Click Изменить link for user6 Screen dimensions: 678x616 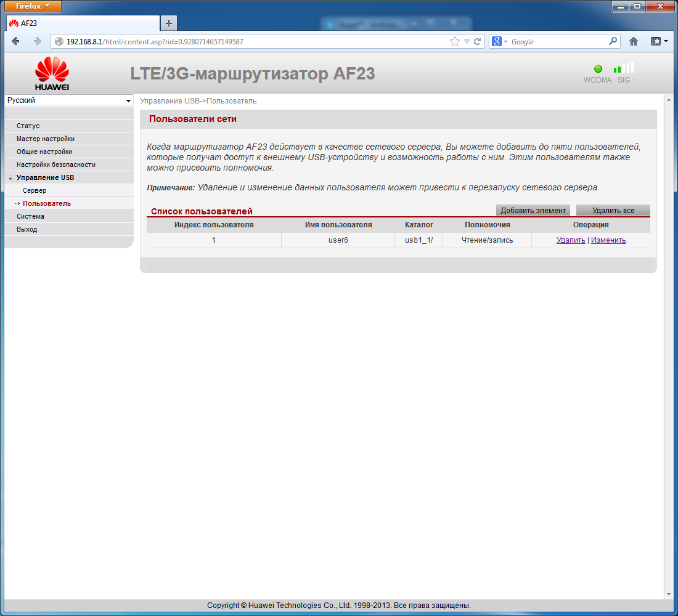click(x=608, y=240)
